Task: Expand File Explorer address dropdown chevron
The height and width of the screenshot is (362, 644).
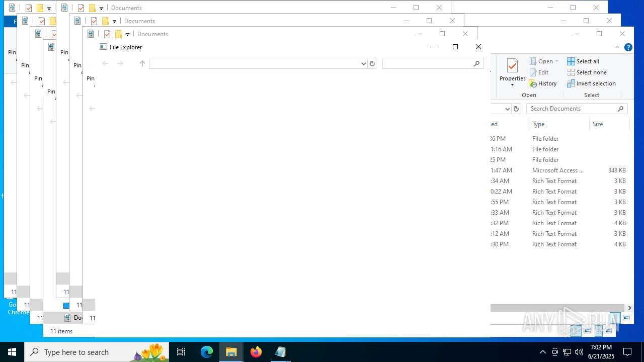Action: 364,64
